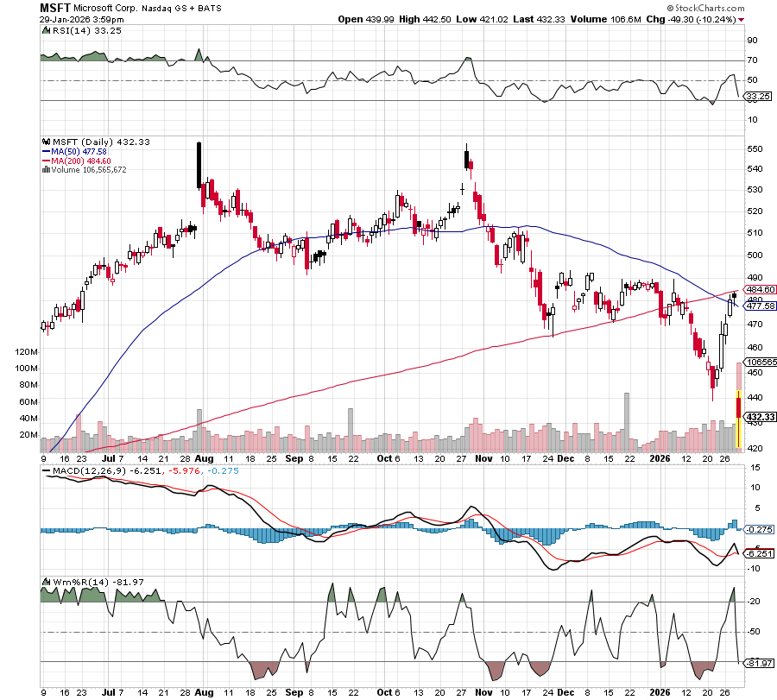The width and height of the screenshot is (777, 700).
Task: Click the 33.25 RSI axis value tag
Action: click(757, 99)
